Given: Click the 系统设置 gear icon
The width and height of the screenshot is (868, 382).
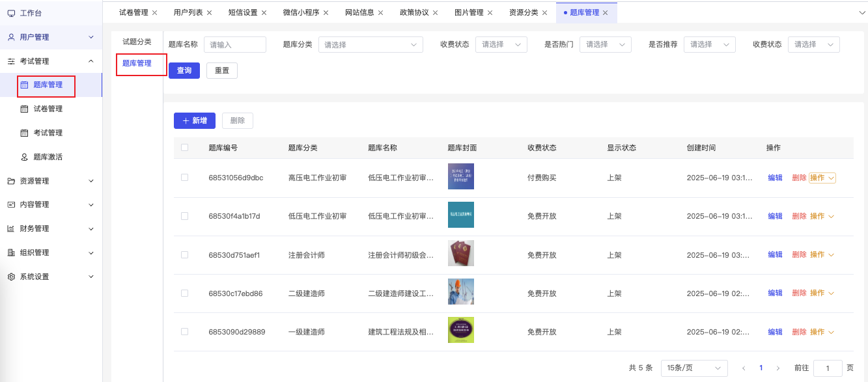Looking at the screenshot, I should (11, 277).
